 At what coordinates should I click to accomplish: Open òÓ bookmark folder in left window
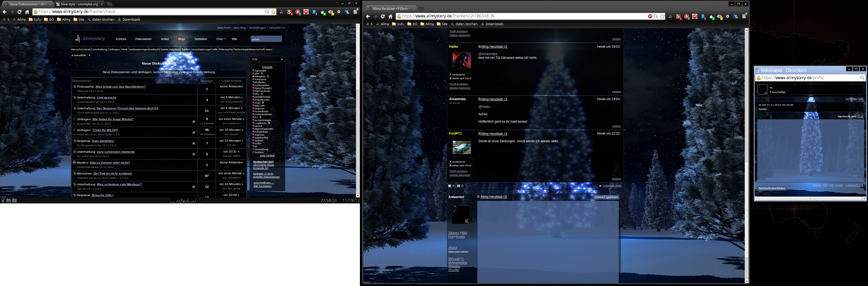click(49, 20)
